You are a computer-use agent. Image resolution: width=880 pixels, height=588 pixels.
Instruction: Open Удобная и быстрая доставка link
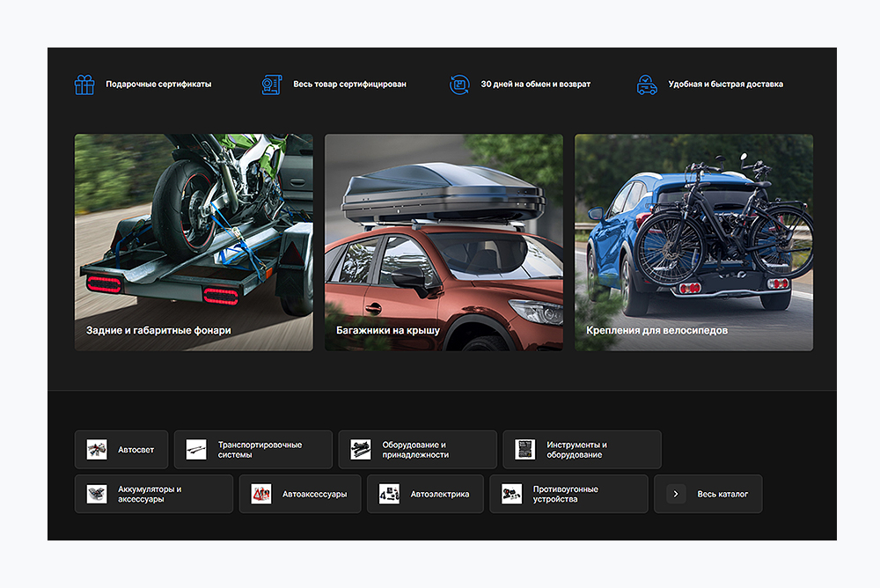coord(725,85)
